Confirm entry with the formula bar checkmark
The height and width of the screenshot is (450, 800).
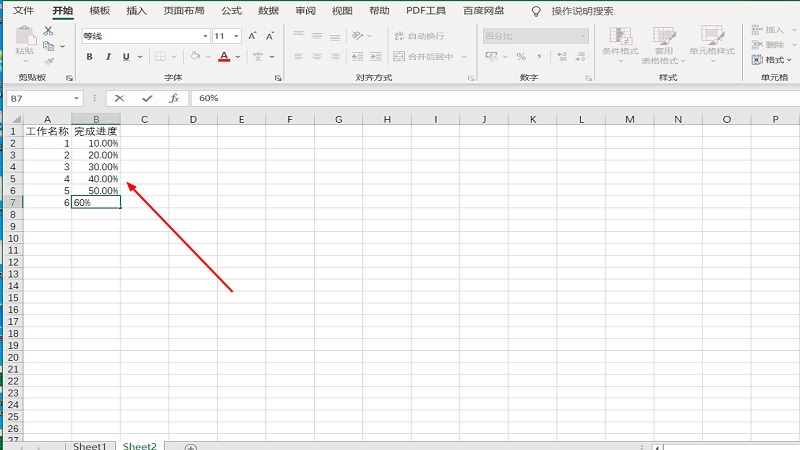click(x=147, y=98)
